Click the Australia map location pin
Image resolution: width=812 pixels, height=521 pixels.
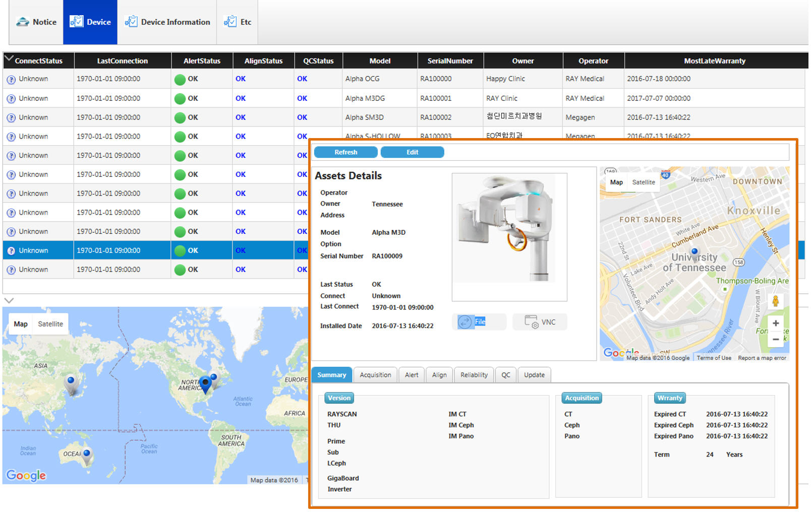coord(87,455)
